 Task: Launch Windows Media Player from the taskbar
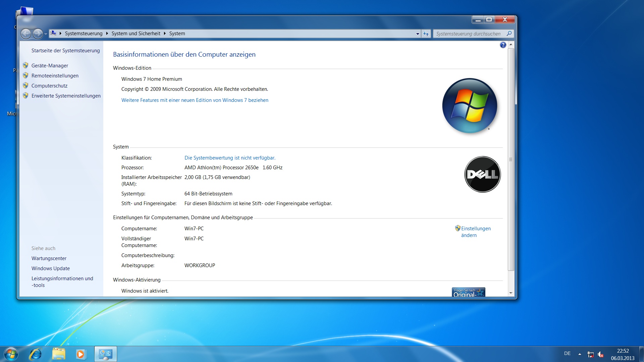coord(80,354)
